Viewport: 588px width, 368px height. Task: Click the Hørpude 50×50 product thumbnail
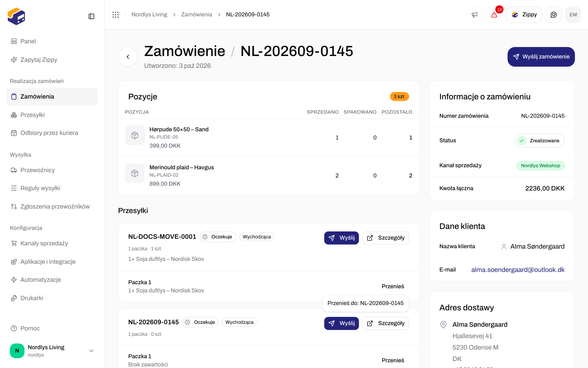click(135, 135)
